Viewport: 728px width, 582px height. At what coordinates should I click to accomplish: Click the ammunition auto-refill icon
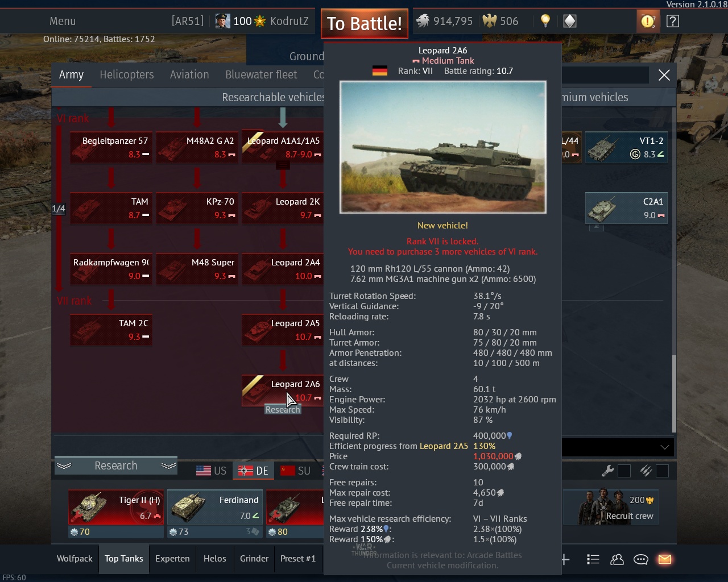[x=646, y=471]
